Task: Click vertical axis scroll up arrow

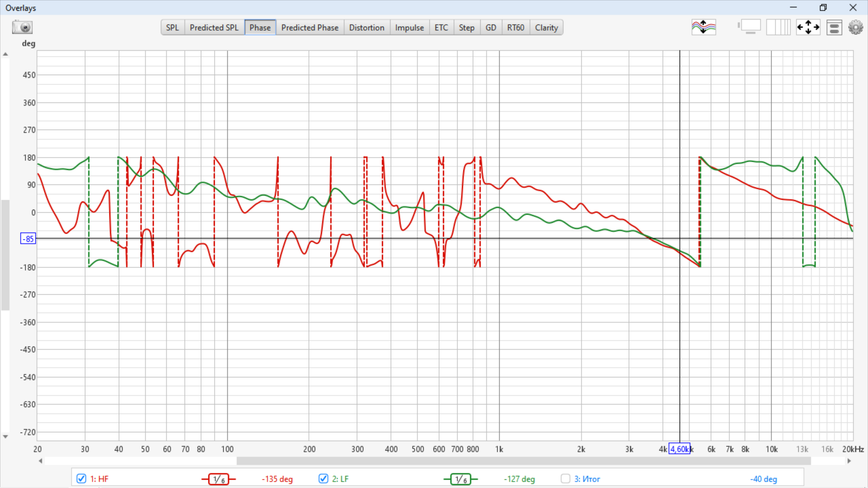Action: point(5,54)
